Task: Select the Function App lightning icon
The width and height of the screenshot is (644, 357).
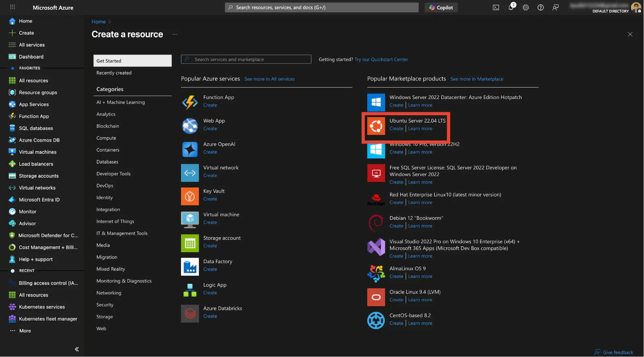Action: [x=190, y=102]
